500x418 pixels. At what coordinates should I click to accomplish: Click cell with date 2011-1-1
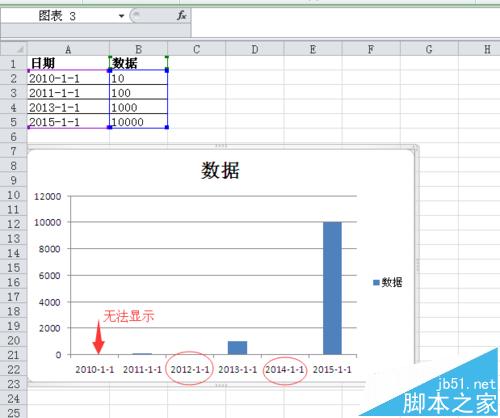68,93
